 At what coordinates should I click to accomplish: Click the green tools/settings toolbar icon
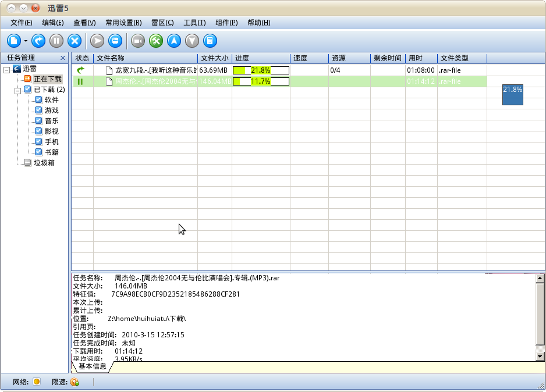tap(156, 41)
